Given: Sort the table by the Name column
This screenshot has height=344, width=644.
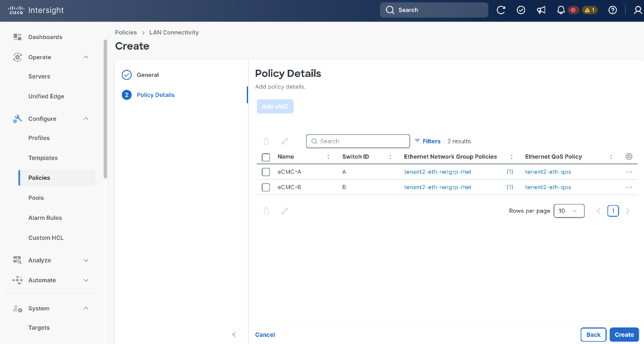Looking at the screenshot, I should [x=328, y=157].
